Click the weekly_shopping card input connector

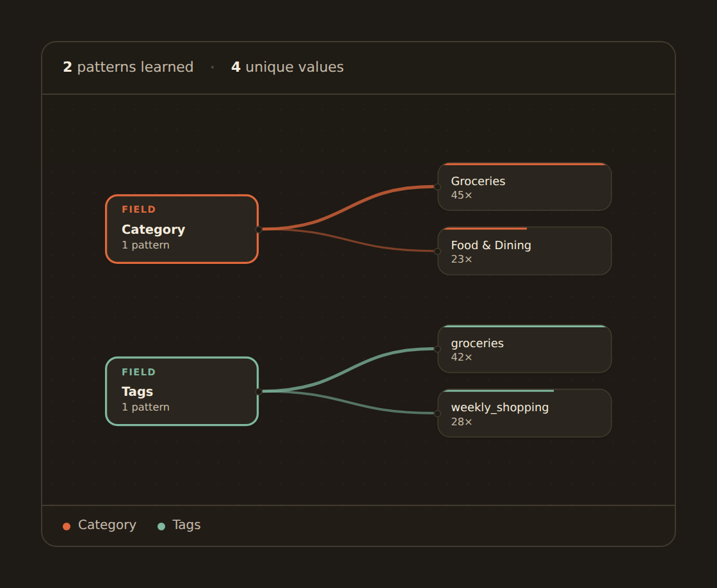click(x=438, y=413)
